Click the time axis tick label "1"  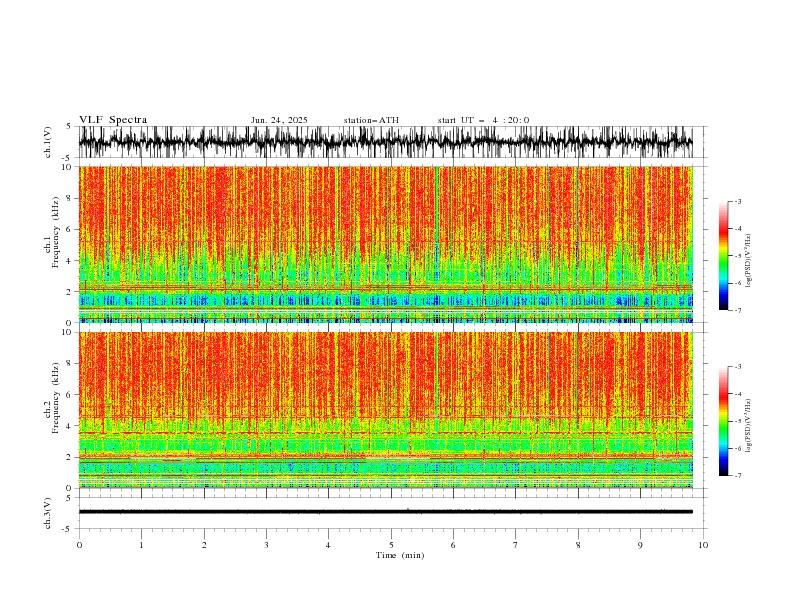coord(141,545)
